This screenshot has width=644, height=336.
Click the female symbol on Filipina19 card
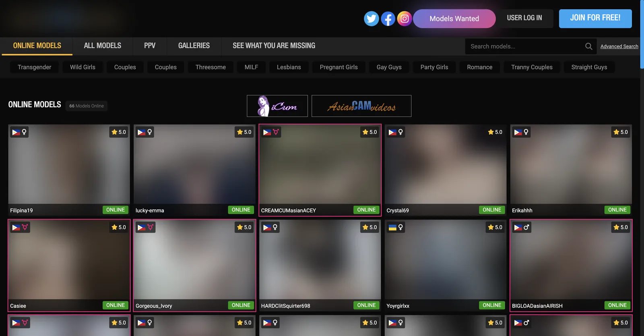click(24, 132)
